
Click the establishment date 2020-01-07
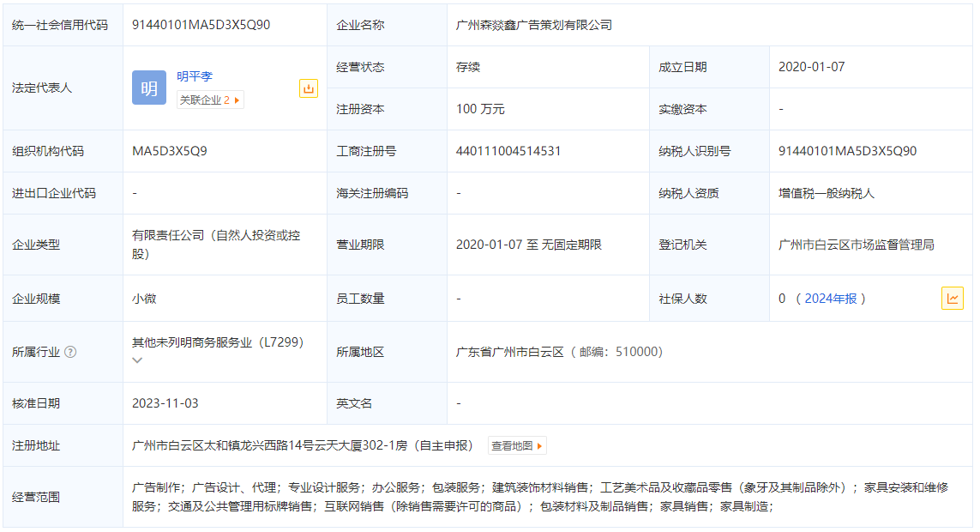811,67
